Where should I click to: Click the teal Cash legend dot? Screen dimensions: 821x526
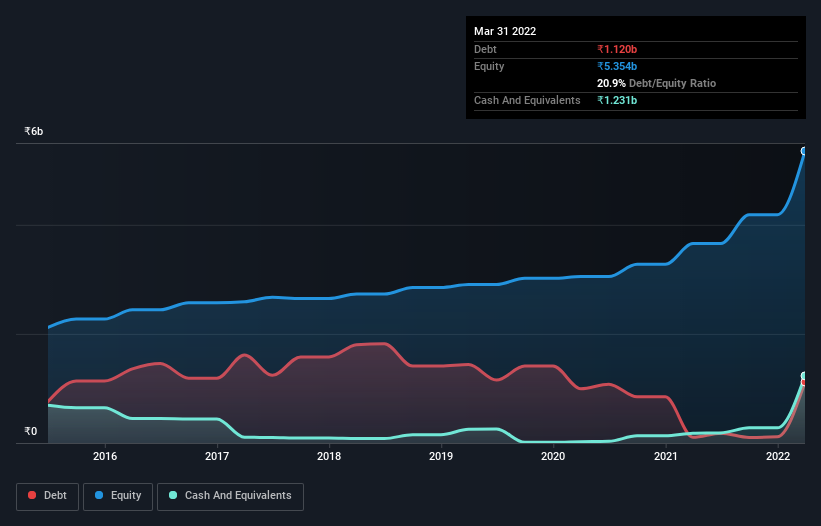point(173,495)
